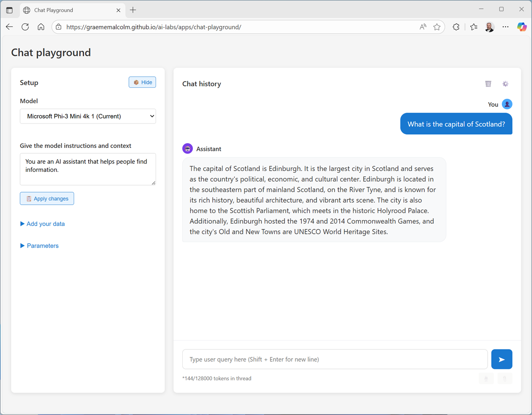
Task: Click the browser home icon
Action: (41, 27)
